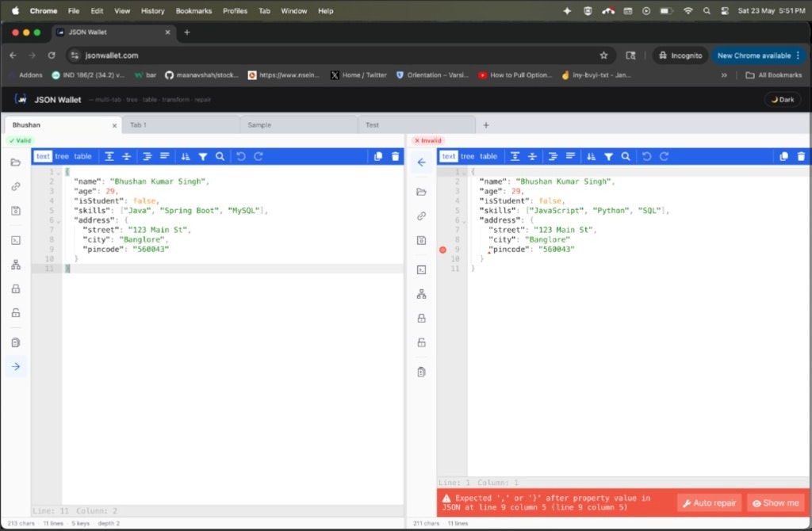Click the filter funnel icon in left panel

pyautogui.click(x=203, y=156)
